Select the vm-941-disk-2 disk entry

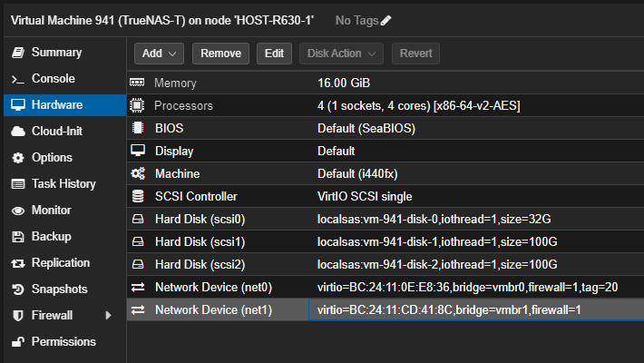pyautogui.click(x=437, y=264)
